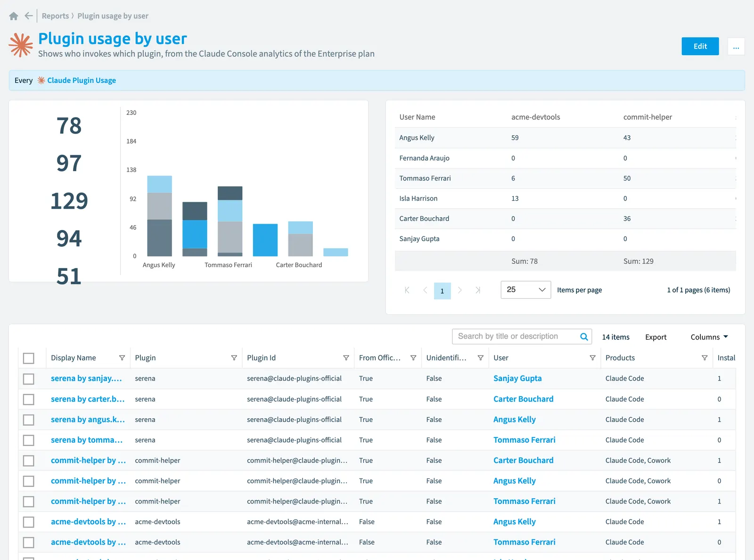Image resolution: width=754 pixels, height=560 pixels.
Task: Check the serena by angus.k row
Action: [x=29, y=420]
